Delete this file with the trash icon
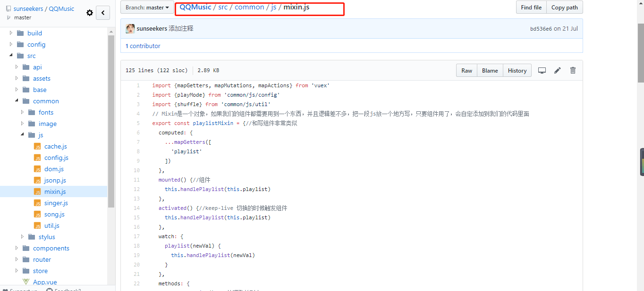This screenshot has width=644, height=291. pos(573,70)
